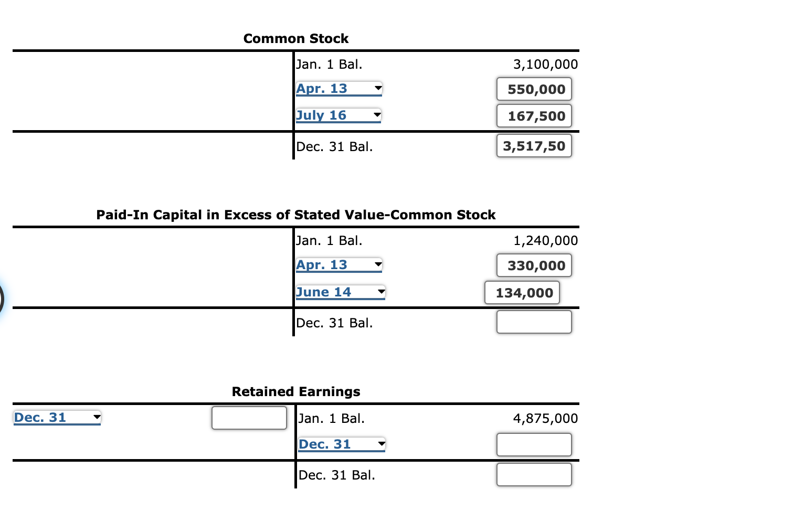
Task: Click the Paid-In Capital in Excess heading
Action: 295,215
